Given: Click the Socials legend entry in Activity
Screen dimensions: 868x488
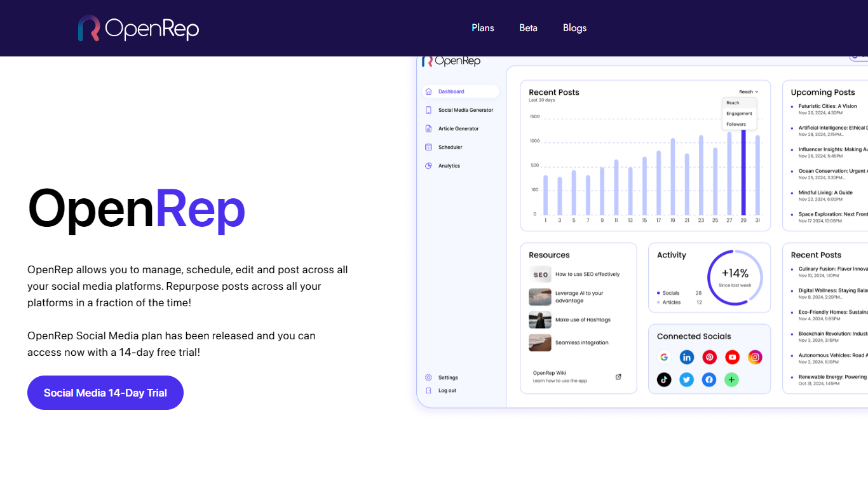Looking at the screenshot, I should [679, 293].
